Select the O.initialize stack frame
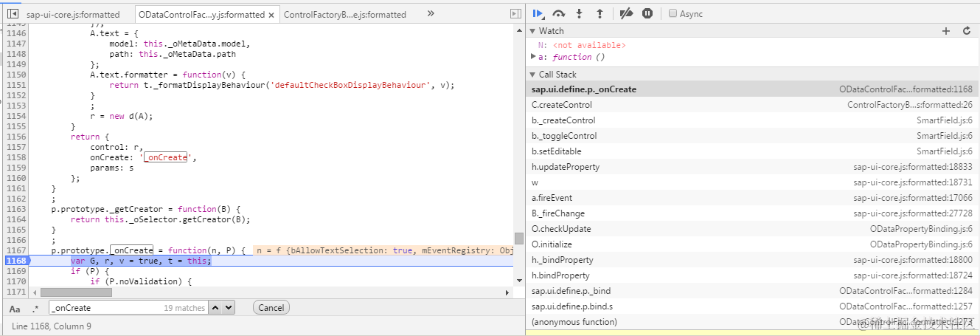Image resolution: width=980 pixels, height=336 pixels. click(x=752, y=244)
